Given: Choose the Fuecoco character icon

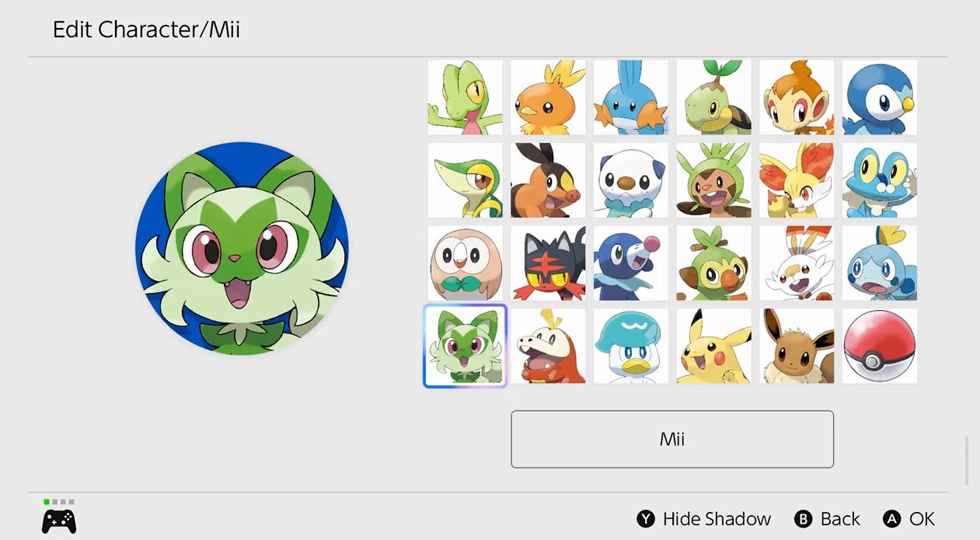Looking at the screenshot, I should pyautogui.click(x=548, y=346).
